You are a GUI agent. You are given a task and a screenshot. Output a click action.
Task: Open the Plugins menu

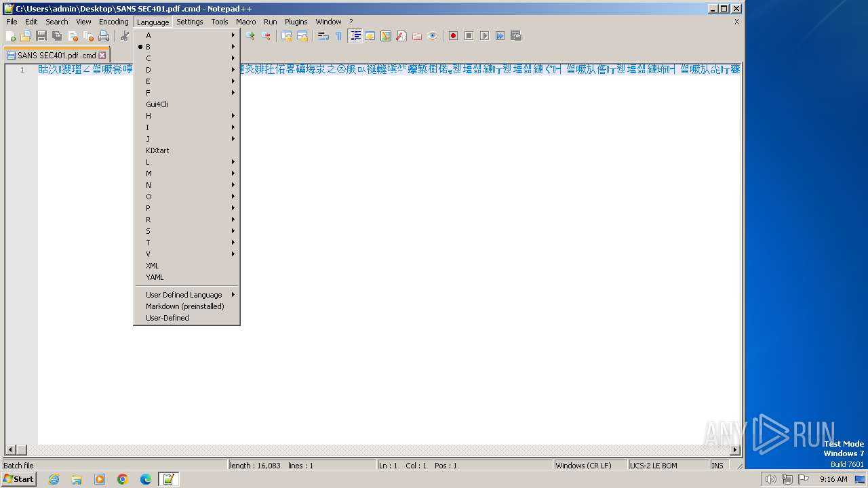[296, 22]
